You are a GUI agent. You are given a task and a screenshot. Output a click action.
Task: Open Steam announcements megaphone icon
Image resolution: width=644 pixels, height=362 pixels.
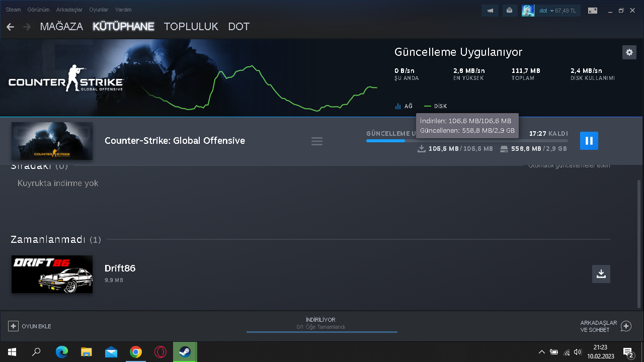coord(490,11)
